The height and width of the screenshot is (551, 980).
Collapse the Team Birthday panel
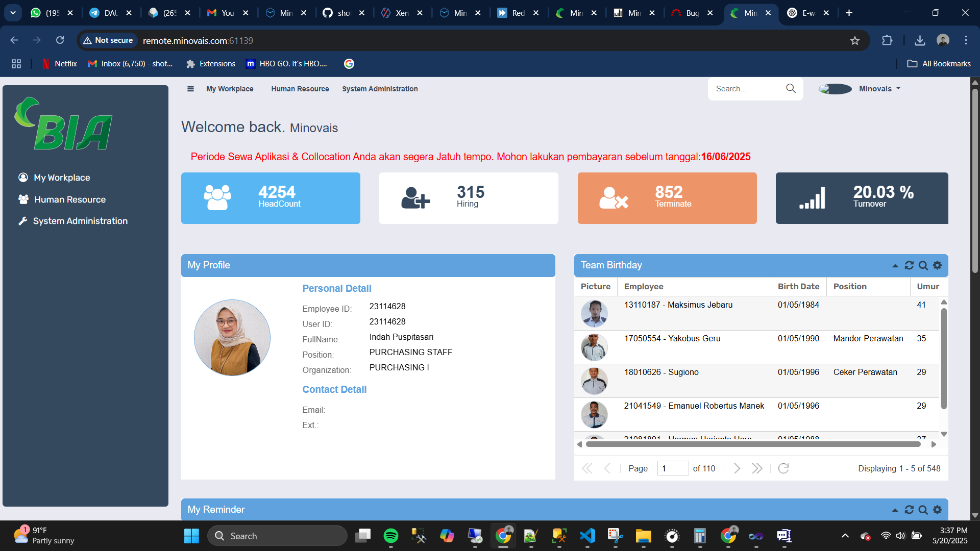(895, 266)
